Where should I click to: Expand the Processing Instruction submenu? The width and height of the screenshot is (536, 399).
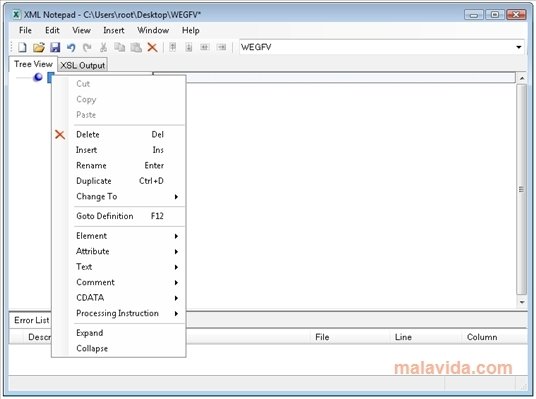click(118, 313)
